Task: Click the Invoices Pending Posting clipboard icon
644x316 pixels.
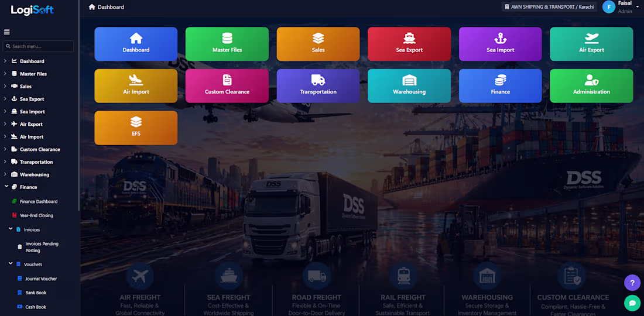Action: [x=19, y=247]
